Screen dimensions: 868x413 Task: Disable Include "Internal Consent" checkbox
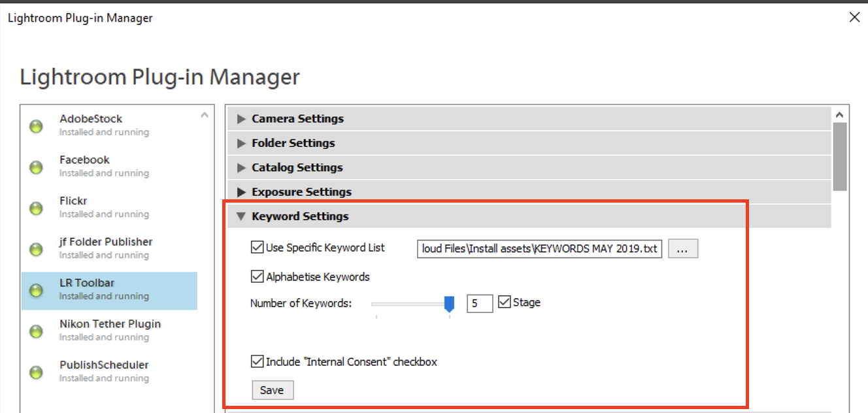point(257,361)
